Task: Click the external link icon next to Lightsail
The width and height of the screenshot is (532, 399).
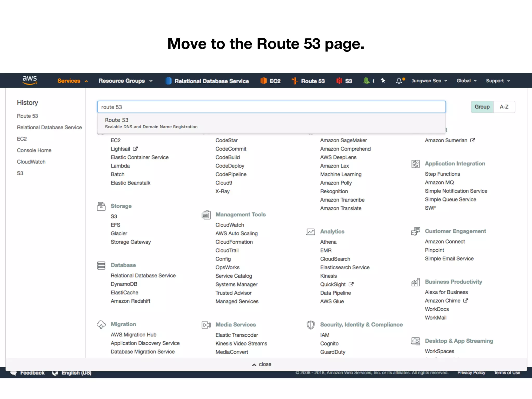Action: (x=135, y=149)
